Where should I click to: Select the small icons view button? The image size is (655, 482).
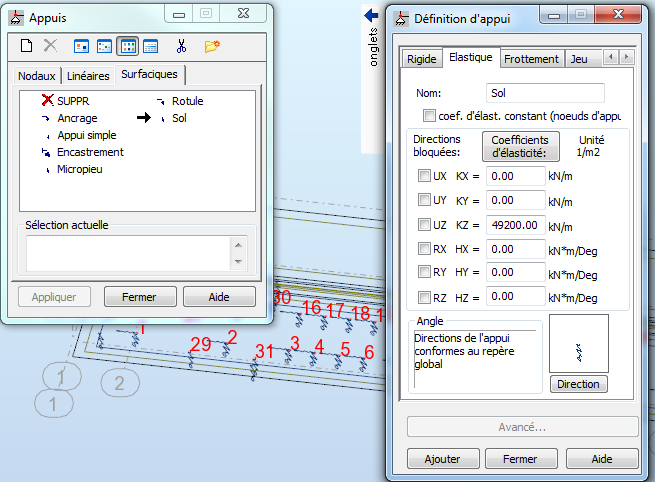[104, 46]
